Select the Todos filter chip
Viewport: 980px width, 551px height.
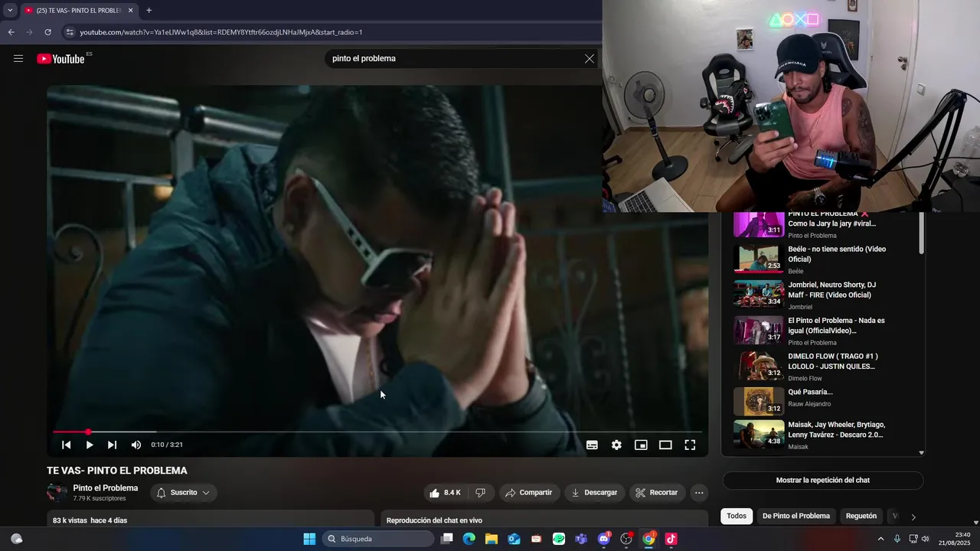737,516
